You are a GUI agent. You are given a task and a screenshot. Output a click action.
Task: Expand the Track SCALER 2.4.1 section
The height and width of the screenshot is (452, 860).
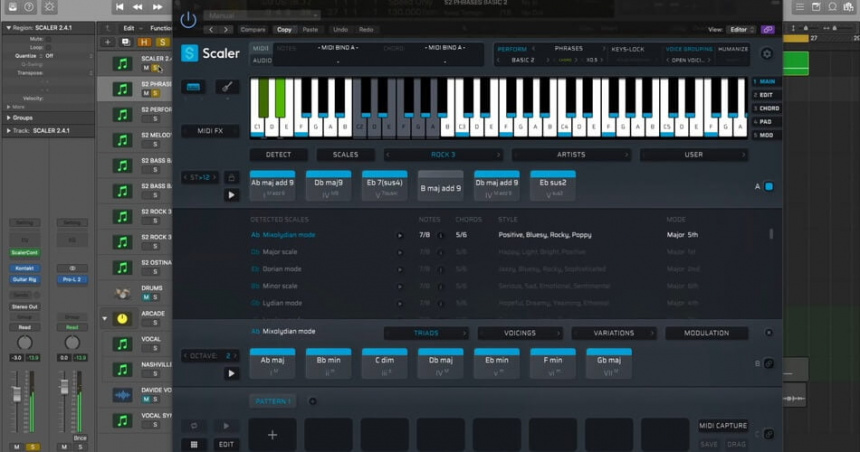[x=8, y=131]
